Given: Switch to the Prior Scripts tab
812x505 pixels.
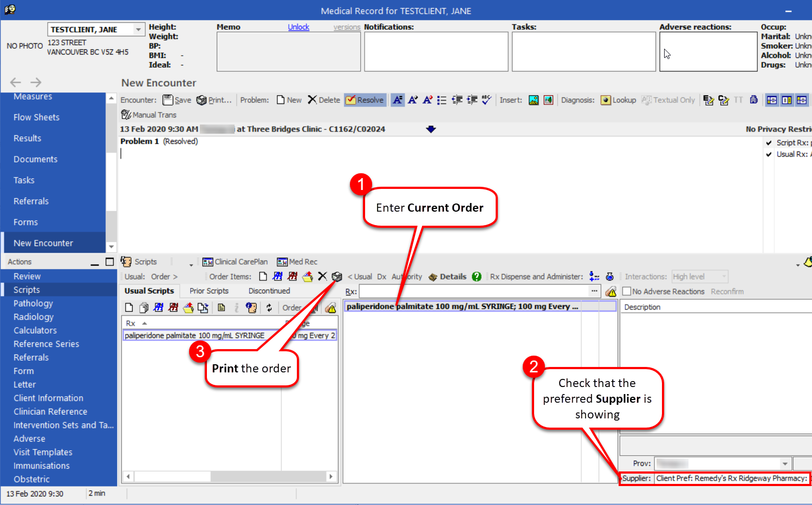Looking at the screenshot, I should coord(209,291).
